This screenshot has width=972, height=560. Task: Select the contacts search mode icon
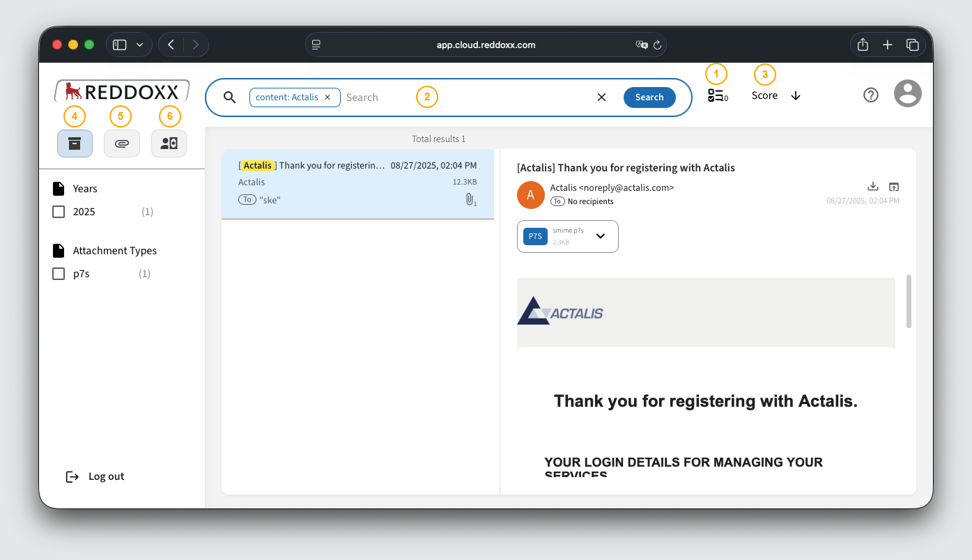point(169,143)
